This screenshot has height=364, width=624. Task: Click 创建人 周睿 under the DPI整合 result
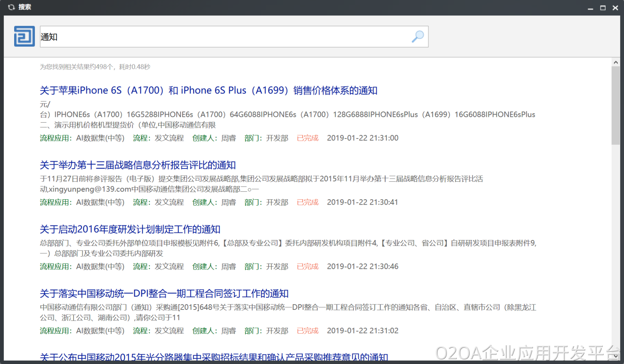pyautogui.click(x=214, y=331)
